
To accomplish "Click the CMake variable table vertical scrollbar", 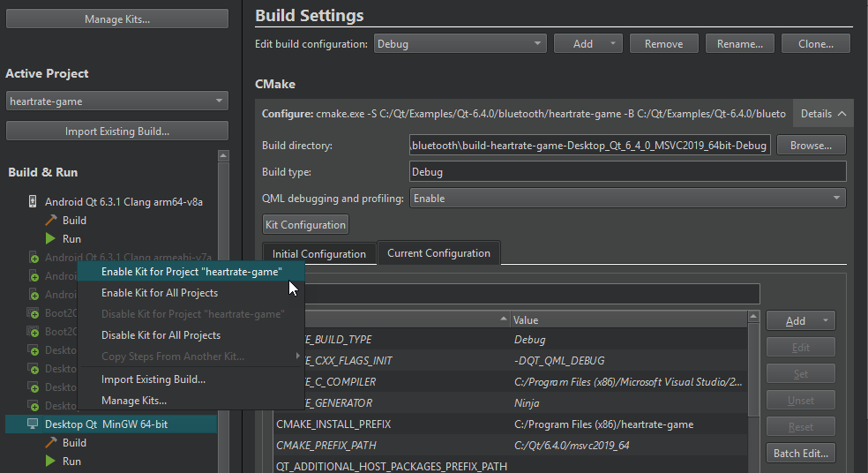I will tap(753, 371).
